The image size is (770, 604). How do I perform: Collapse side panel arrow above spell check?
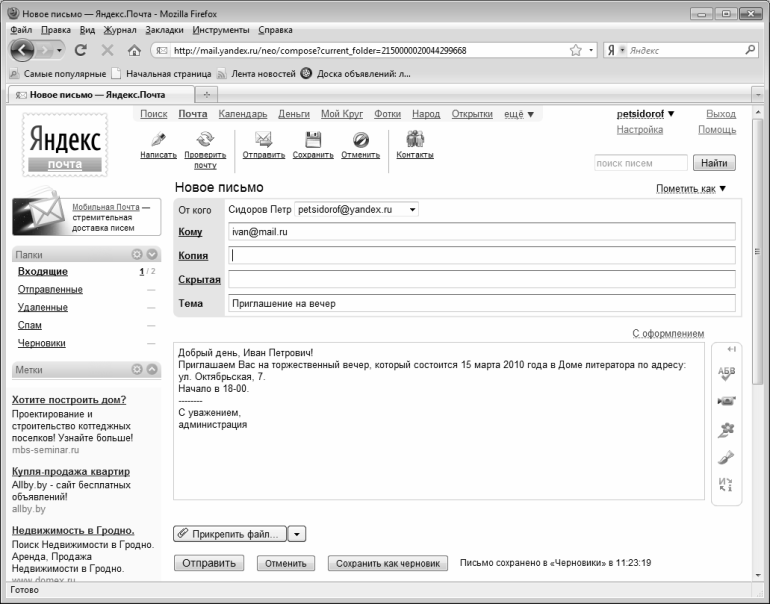pyautogui.click(x=731, y=349)
